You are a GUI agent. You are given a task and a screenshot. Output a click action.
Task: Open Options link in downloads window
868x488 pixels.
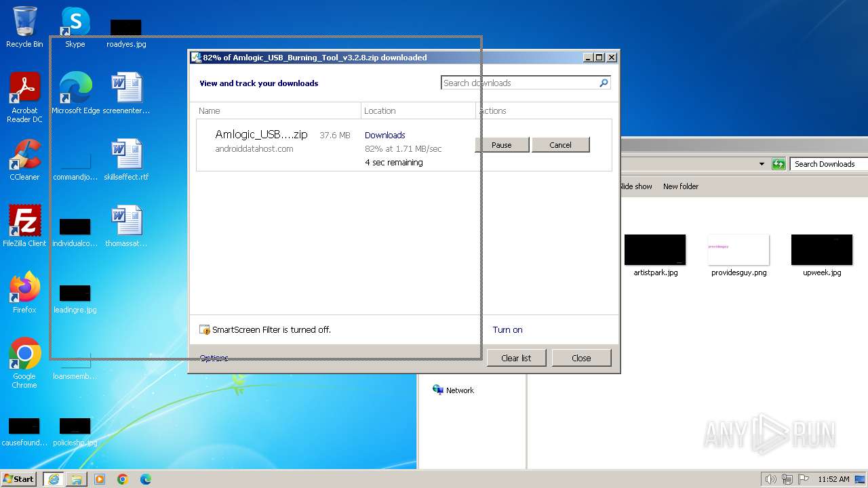[214, 359]
